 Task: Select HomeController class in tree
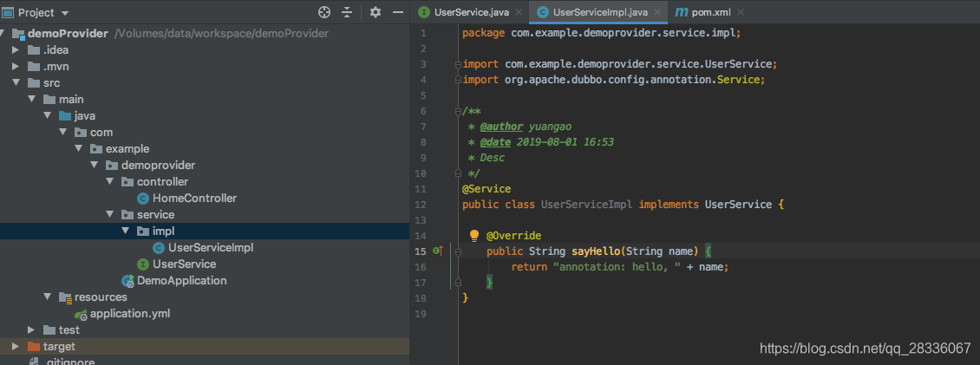click(194, 199)
